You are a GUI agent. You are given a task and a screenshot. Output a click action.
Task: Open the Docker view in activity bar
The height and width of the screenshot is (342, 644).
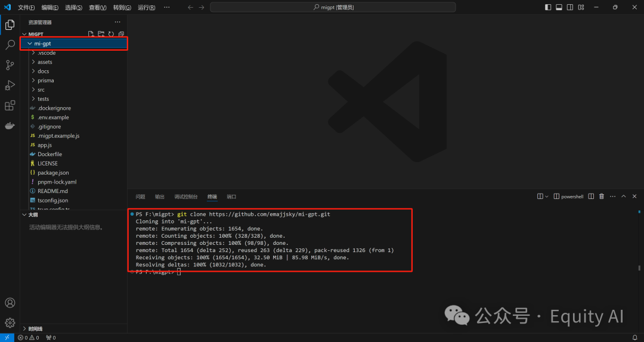tap(10, 126)
